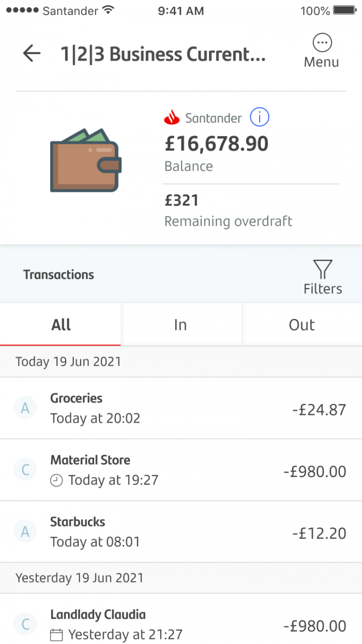Viewport: 362px width, 644px height.
Task: Click the pending clock icon on Material Store
Action: point(56,480)
